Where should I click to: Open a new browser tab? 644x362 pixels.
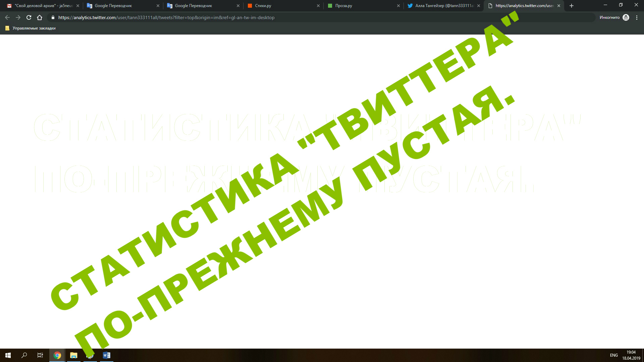coord(572,6)
